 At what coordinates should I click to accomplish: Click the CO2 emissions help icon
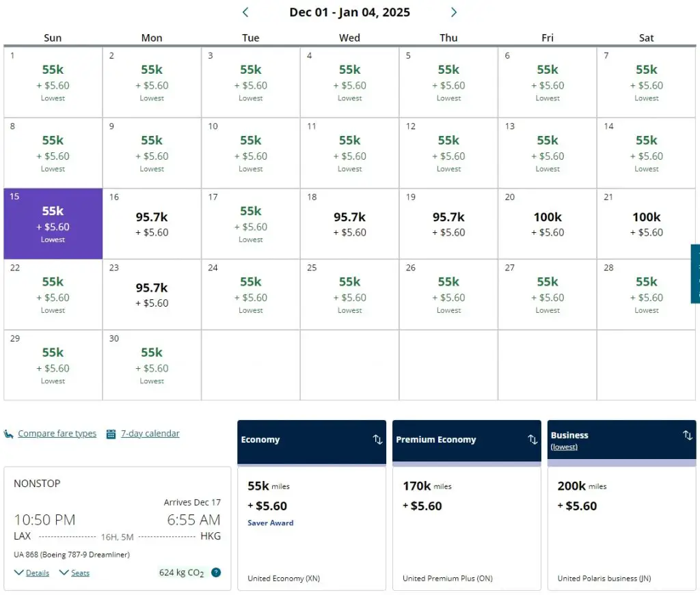point(216,572)
